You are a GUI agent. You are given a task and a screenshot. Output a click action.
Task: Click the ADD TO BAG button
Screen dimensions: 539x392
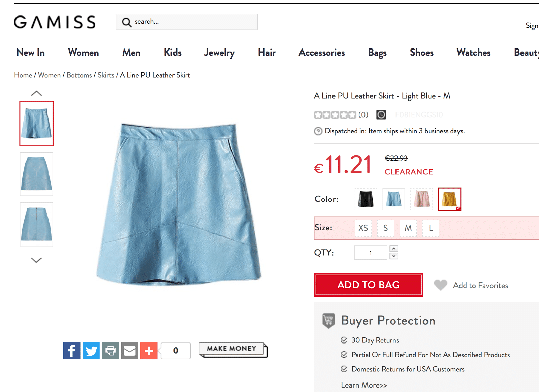click(369, 285)
